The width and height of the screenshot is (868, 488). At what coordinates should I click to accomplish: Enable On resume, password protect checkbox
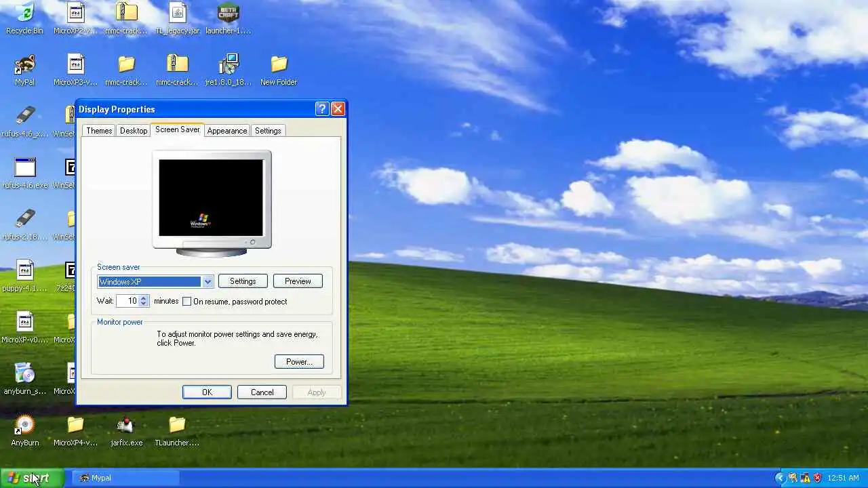click(186, 302)
